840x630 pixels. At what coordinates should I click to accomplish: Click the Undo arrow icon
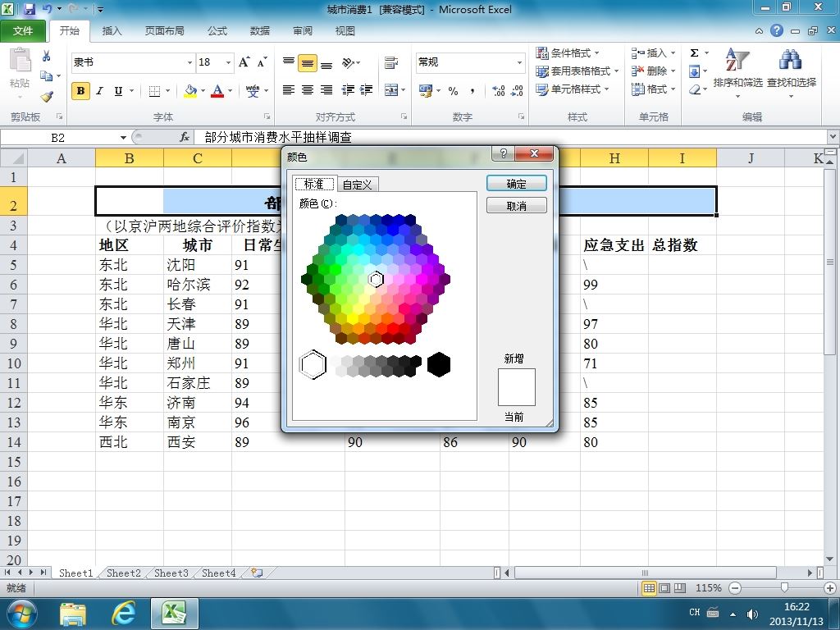coord(47,9)
